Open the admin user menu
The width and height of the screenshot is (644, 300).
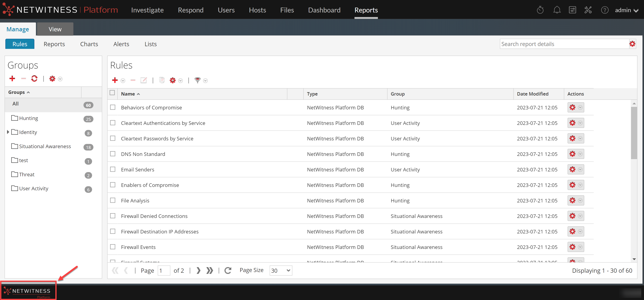pos(626,10)
